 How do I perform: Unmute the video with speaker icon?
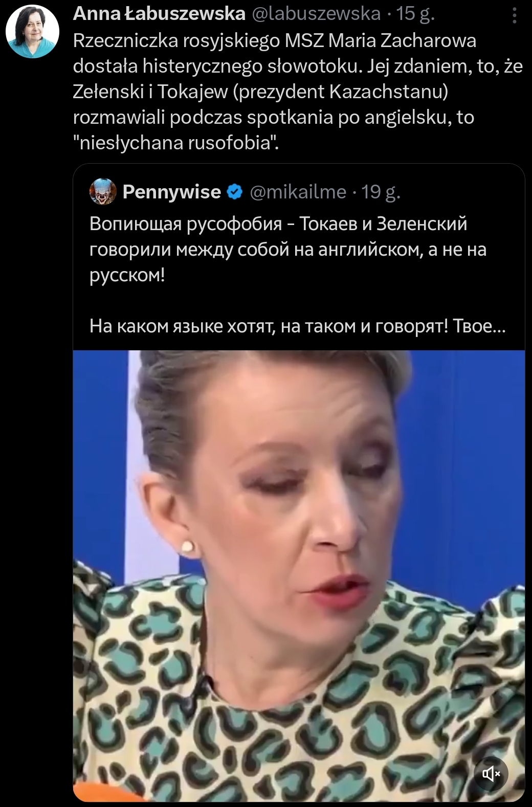[491, 774]
